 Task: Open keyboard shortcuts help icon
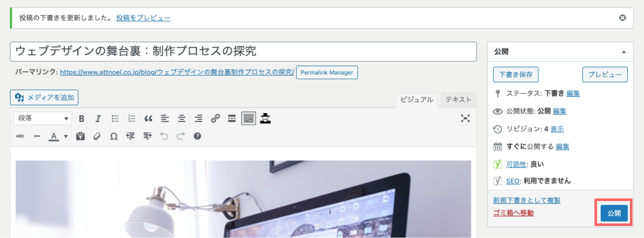tap(197, 136)
